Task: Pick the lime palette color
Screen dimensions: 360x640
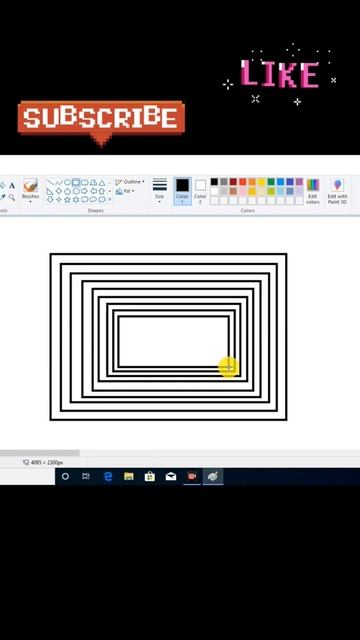Action: pyautogui.click(x=271, y=191)
